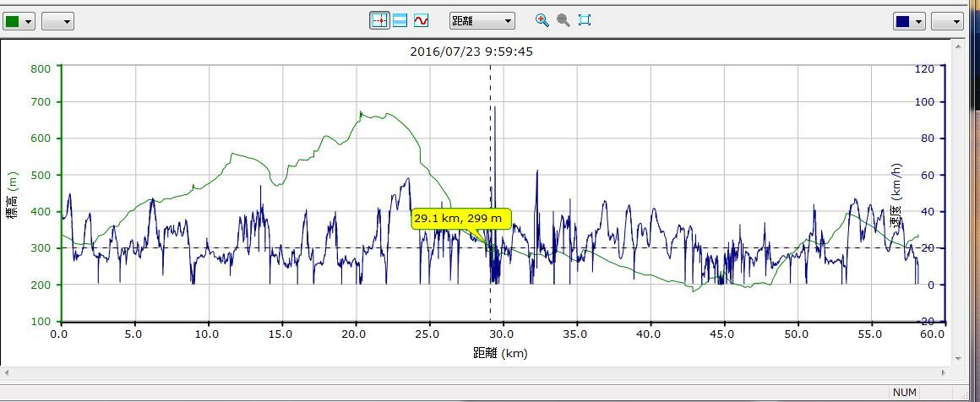The width and height of the screenshot is (980, 402).
Task: Click the -20 speed axis tick label
Action: point(926,322)
